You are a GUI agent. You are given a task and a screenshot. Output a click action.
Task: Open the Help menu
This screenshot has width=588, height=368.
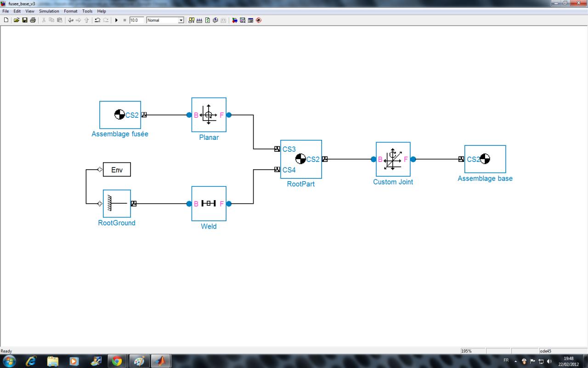pos(102,11)
